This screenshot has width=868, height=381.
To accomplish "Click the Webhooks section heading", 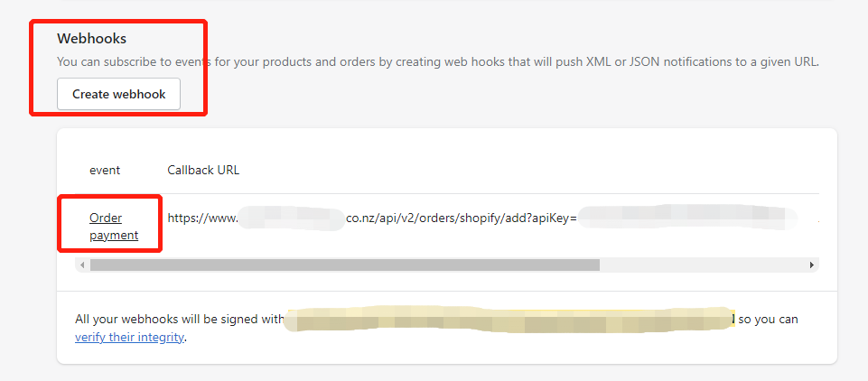I will 92,39.
